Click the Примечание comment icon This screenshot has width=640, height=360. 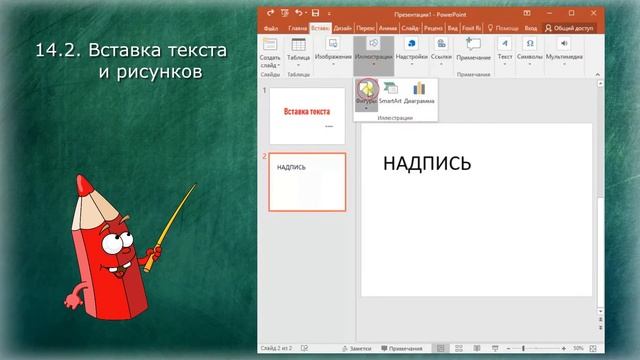point(473,43)
